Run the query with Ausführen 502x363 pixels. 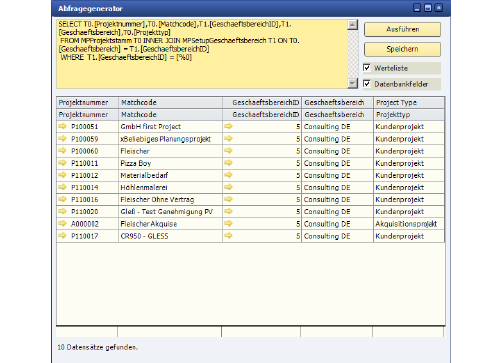coord(402,29)
